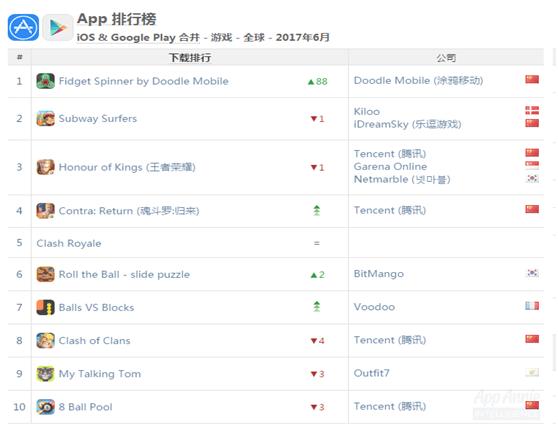Click the 下载排行 column header
The width and height of the screenshot is (558, 430).
point(190,57)
